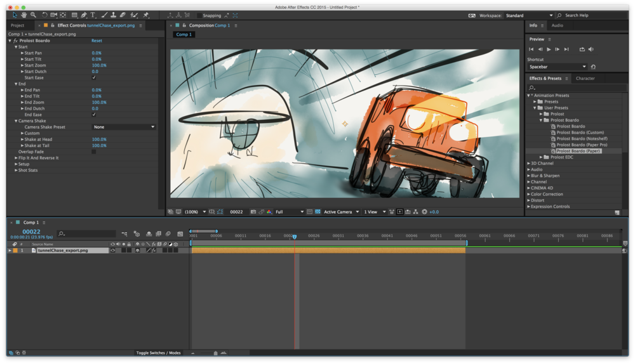Select the Pan Behind anchor point tool
The height and width of the screenshot is (364, 635).
pyautogui.click(x=63, y=15)
